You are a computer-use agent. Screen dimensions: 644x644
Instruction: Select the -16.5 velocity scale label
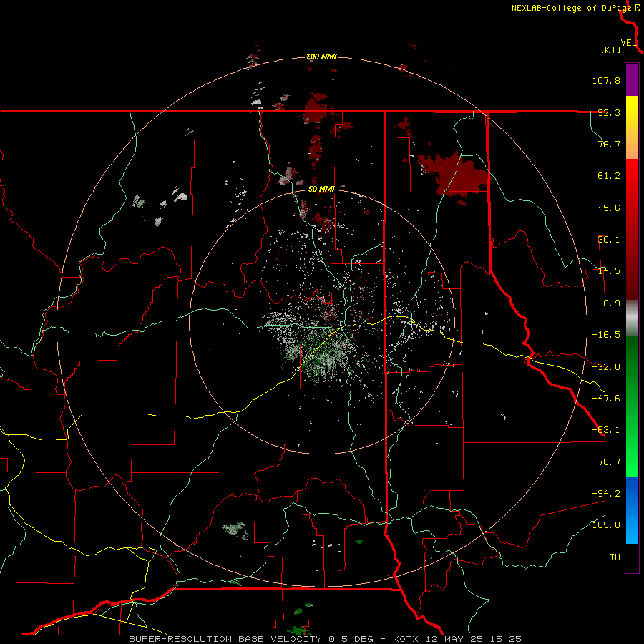pyautogui.click(x=606, y=335)
